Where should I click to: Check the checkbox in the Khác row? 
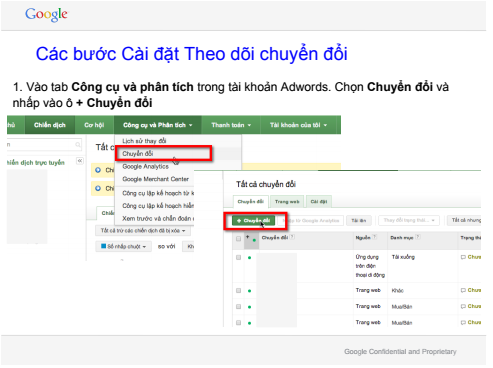coord(238,291)
